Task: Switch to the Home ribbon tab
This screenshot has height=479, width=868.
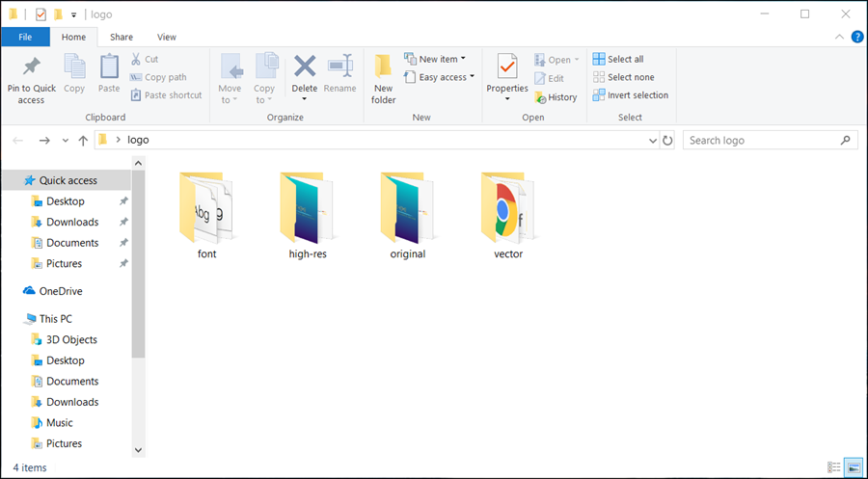Action: tap(73, 37)
